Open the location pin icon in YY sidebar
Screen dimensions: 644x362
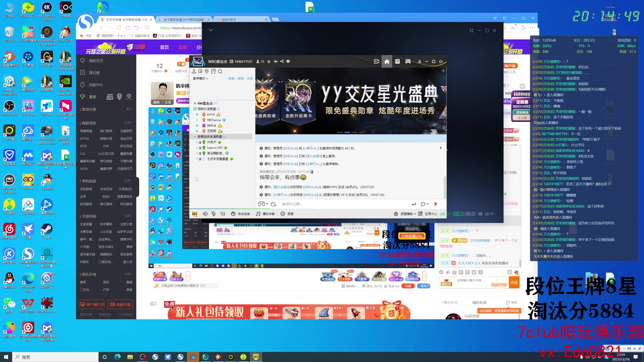click(x=207, y=71)
